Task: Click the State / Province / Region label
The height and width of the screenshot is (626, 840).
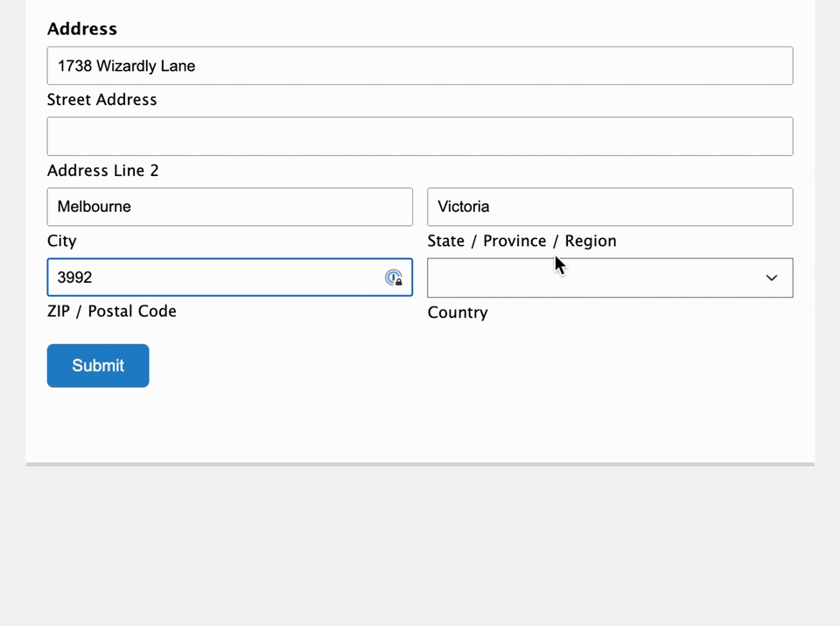Action: [x=521, y=241]
